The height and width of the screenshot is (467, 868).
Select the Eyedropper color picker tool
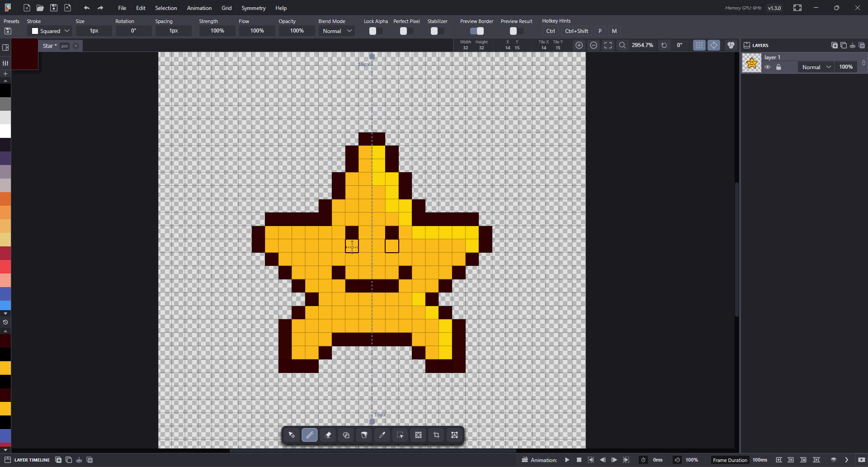(x=382, y=435)
